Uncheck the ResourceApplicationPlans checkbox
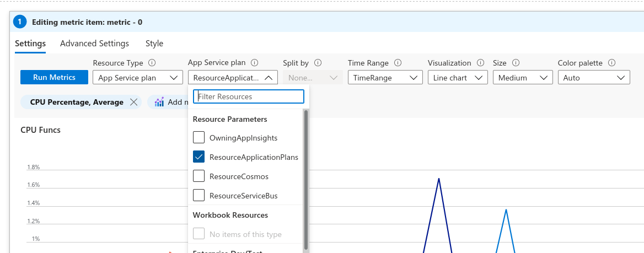 click(x=199, y=157)
